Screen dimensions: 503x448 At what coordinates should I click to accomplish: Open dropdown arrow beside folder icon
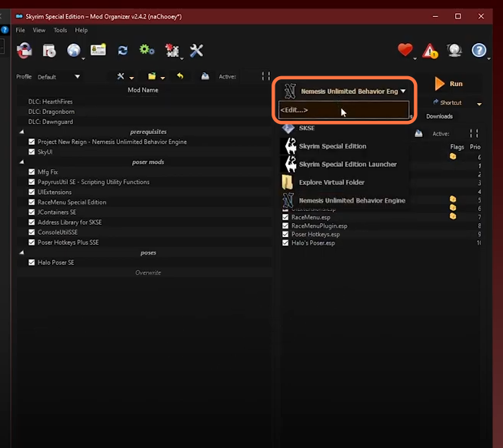[x=162, y=78]
